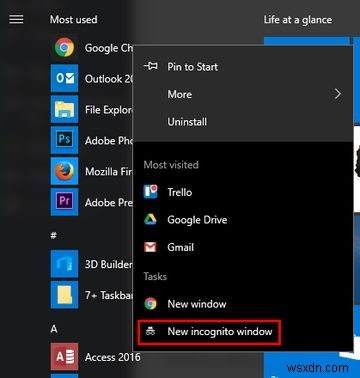Screen dimensions: 360x378
Task: Click the 7+ Taskbar app name
Action: [109, 295]
